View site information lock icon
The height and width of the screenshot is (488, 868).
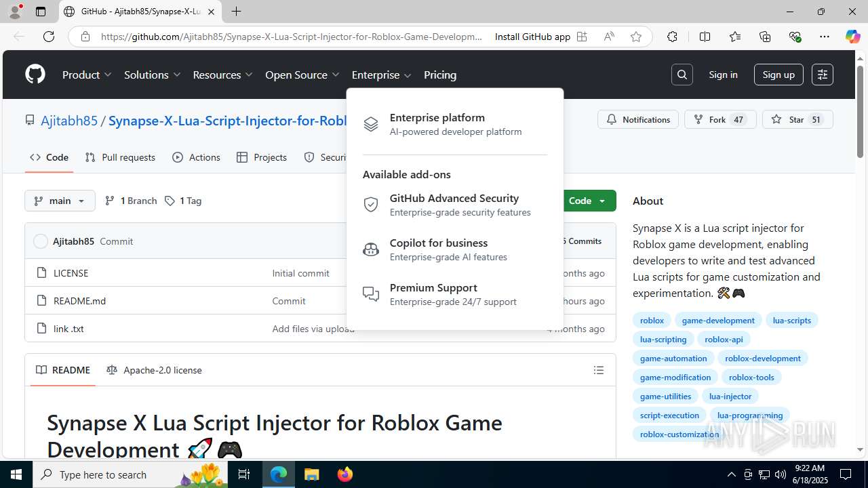[85, 37]
